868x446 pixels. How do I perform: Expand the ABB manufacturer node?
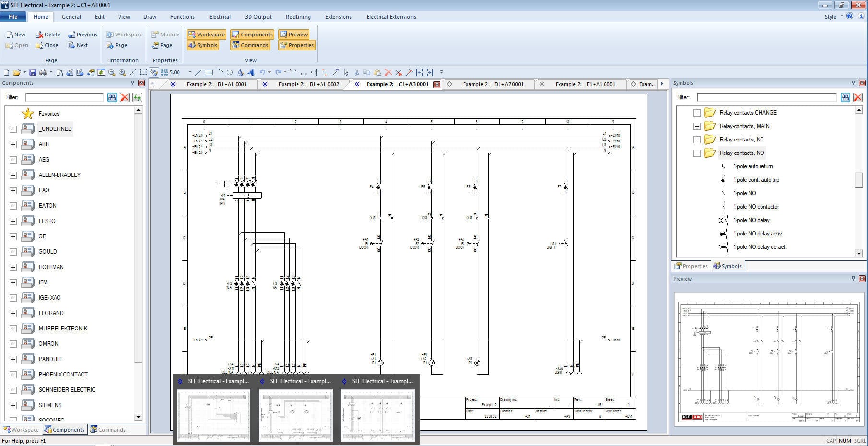[13, 144]
